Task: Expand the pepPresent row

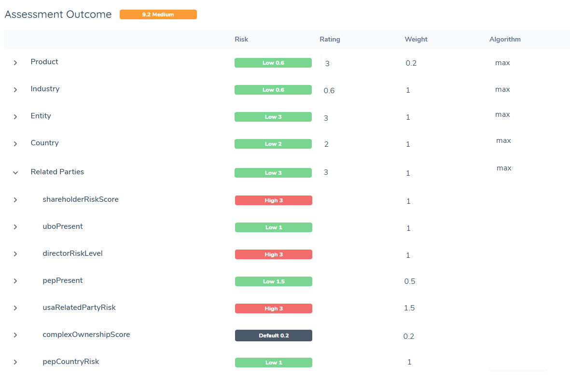Action: [15, 281]
